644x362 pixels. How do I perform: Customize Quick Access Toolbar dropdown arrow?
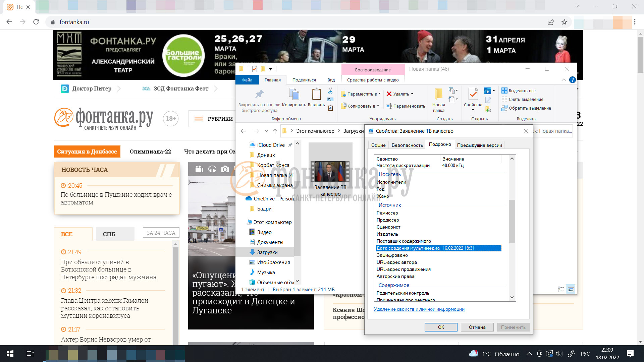[270, 69]
